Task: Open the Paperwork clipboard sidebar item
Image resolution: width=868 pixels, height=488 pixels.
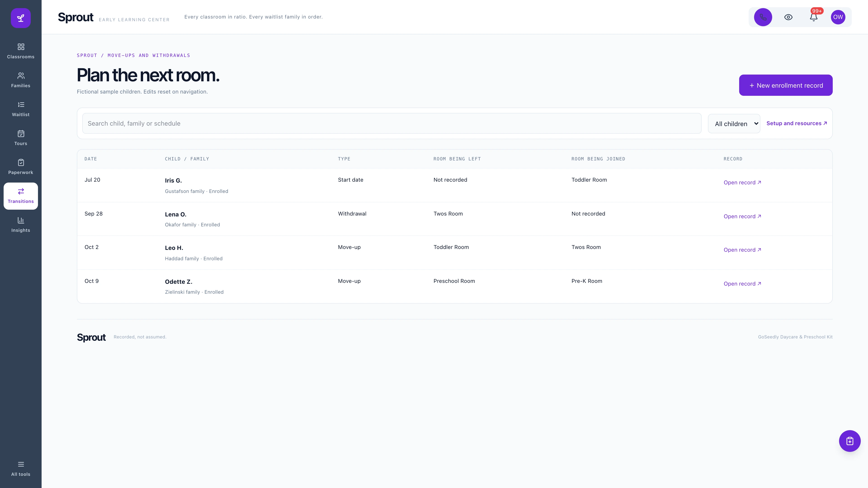Action: [x=21, y=167]
